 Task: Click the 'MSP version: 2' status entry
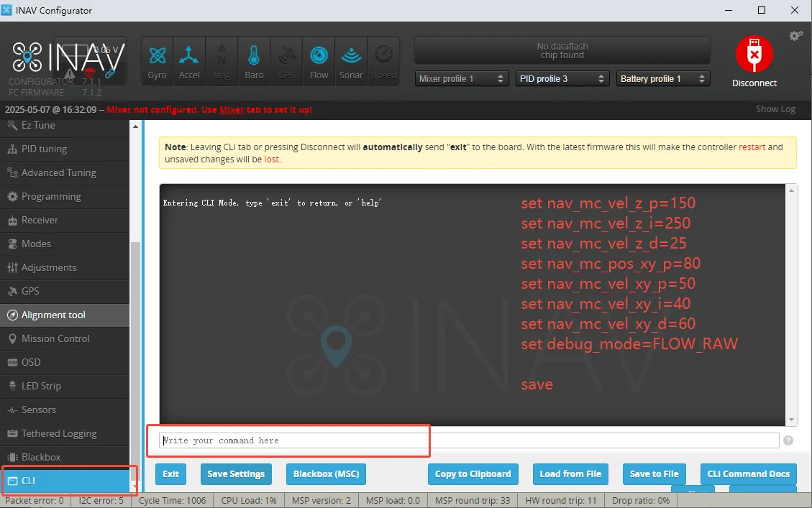pos(321,501)
